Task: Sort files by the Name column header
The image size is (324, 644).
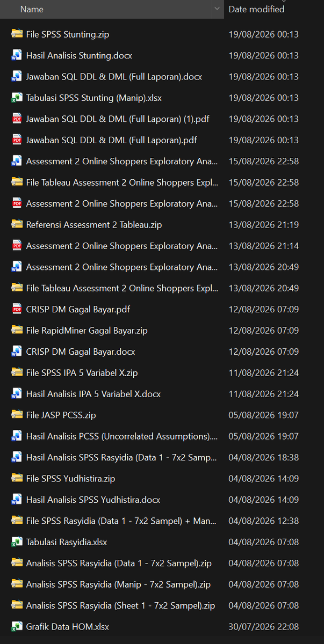Action: click(x=32, y=9)
